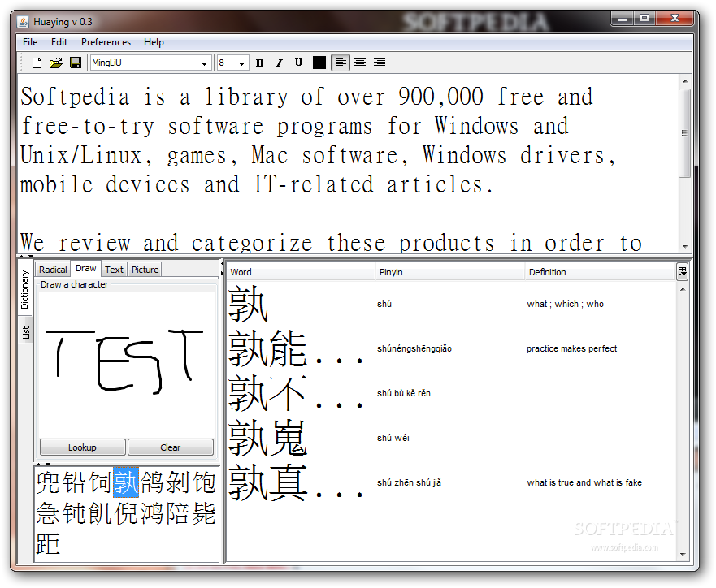
Task: Click definition 'what ; which ; who'
Action: pyautogui.click(x=565, y=304)
